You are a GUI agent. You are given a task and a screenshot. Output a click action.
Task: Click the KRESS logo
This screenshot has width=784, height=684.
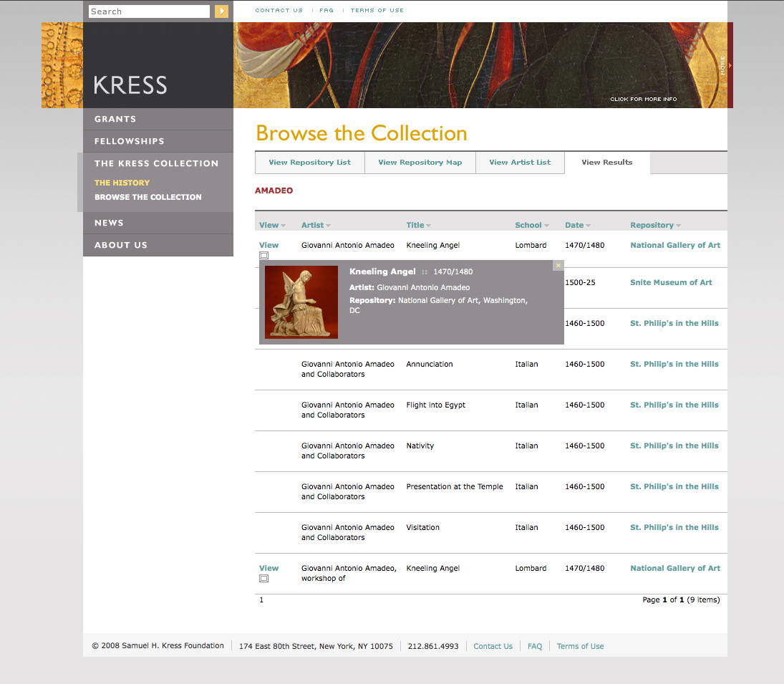point(130,85)
